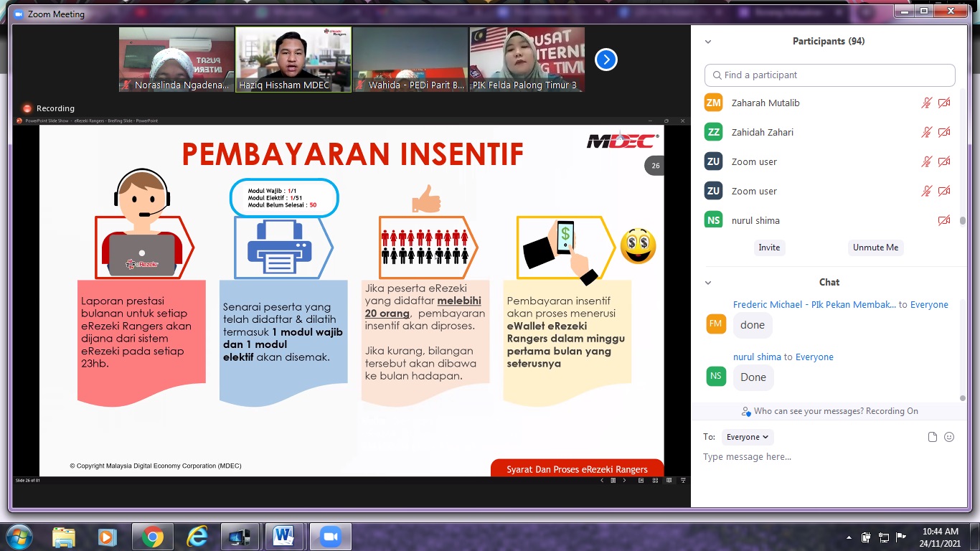Collapse the Participants panel chevron
Screen dimensions: 980x551
pyautogui.click(x=708, y=42)
